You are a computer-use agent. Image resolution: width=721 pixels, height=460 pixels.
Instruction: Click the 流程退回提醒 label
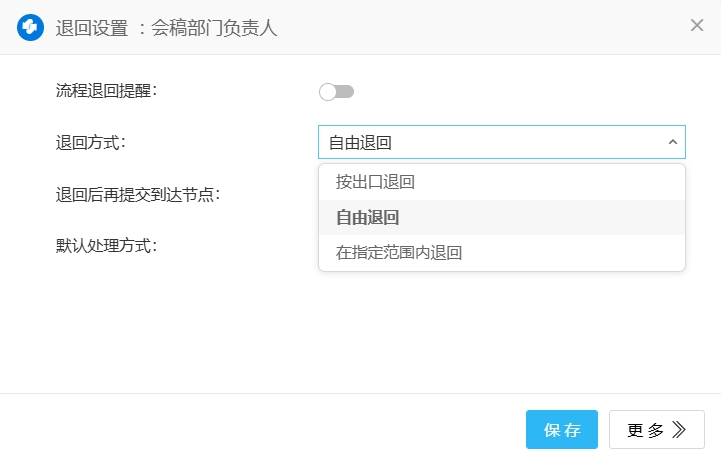tap(106, 90)
